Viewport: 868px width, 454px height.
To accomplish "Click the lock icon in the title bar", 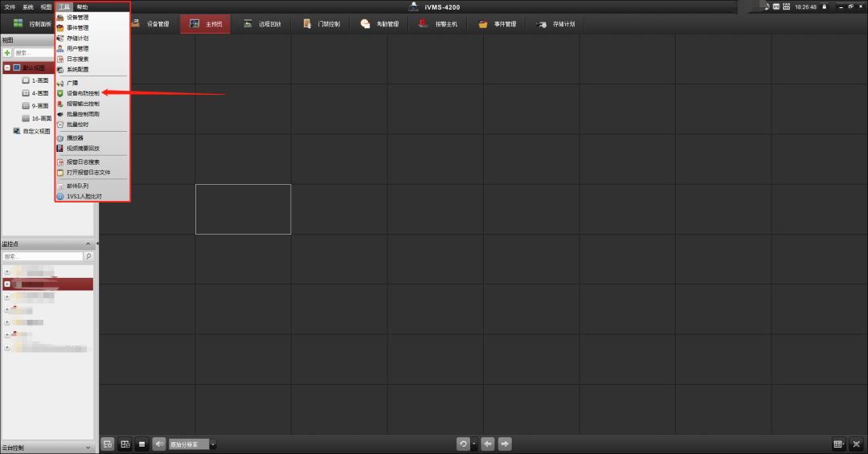I will click(824, 6).
